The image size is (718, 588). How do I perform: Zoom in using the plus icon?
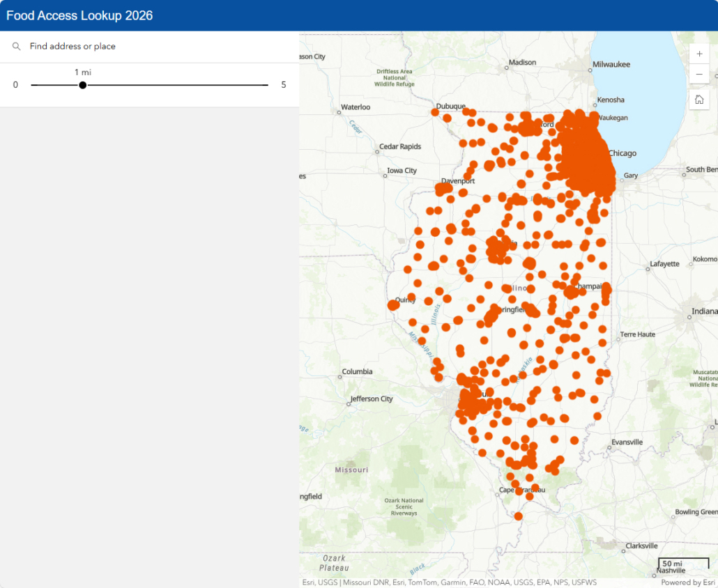pos(699,54)
